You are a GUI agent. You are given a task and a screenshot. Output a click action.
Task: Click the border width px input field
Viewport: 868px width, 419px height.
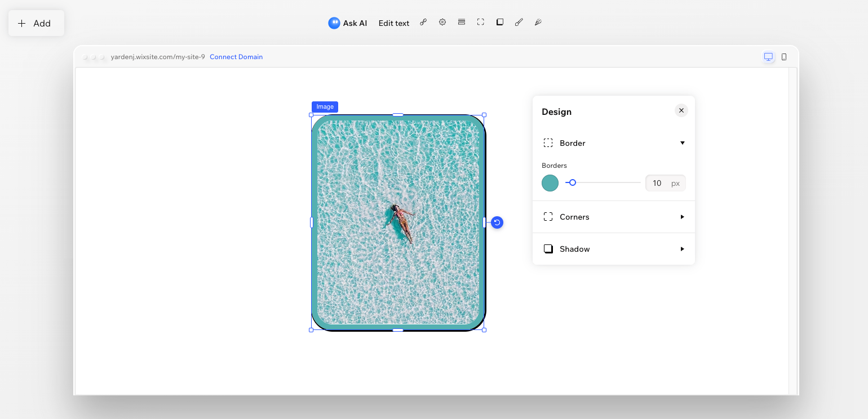pyautogui.click(x=657, y=183)
